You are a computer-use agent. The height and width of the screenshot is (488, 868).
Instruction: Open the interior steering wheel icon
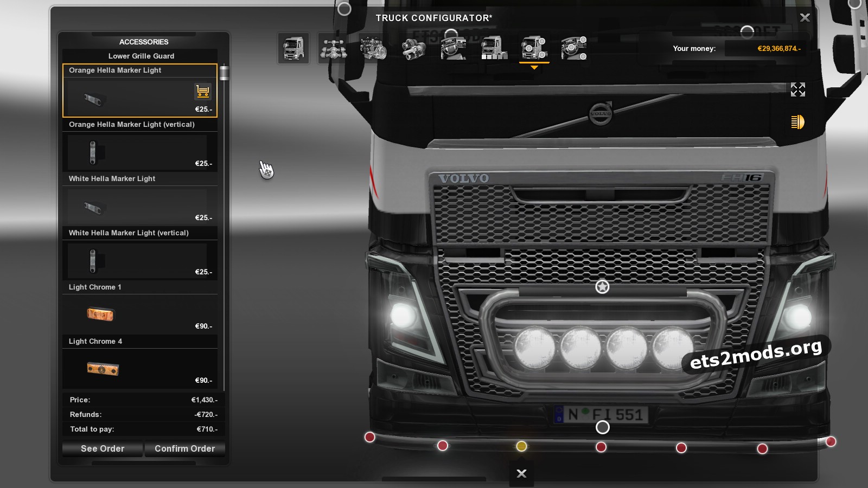click(x=454, y=48)
